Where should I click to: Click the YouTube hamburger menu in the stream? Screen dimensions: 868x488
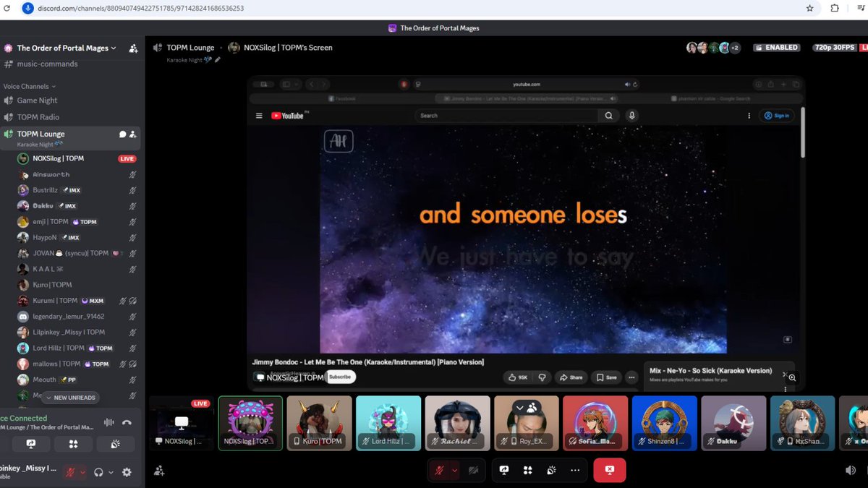pos(259,116)
